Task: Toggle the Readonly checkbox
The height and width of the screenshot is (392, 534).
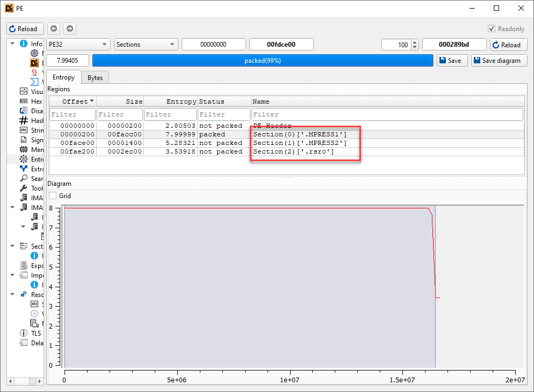Action: pyautogui.click(x=491, y=29)
